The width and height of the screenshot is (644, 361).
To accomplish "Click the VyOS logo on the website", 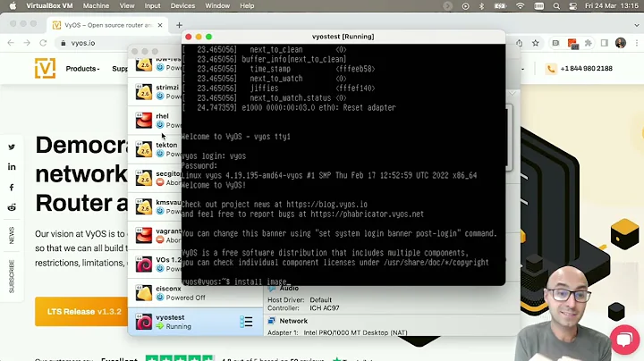I will coord(45,68).
